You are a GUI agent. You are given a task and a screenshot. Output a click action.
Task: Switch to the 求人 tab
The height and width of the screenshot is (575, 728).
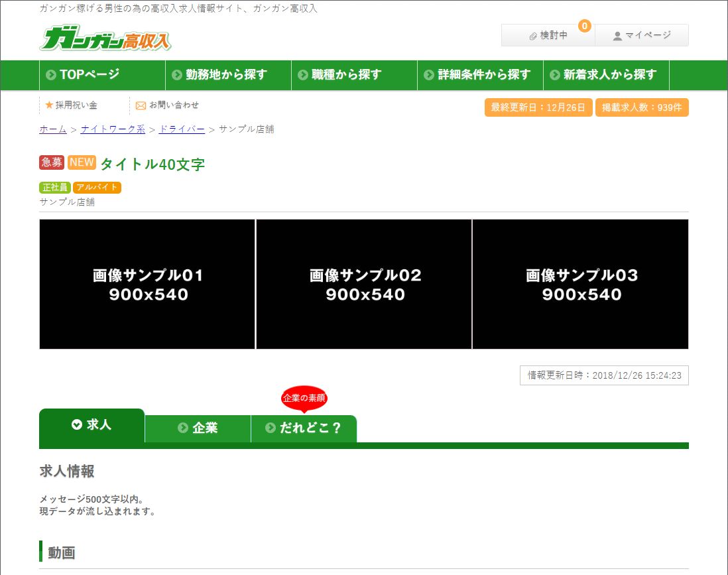(x=92, y=425)
